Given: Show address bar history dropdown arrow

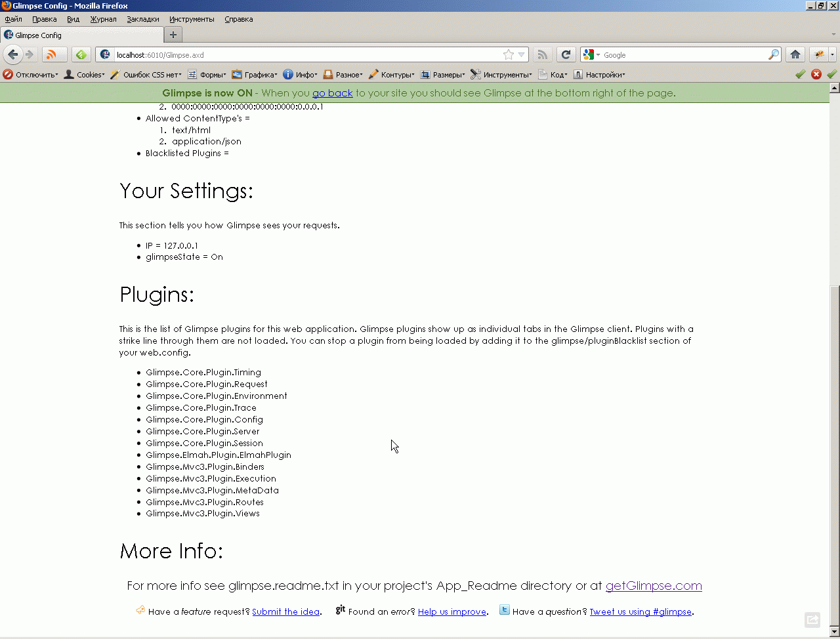Looking at the screenshot, I should point(522,55).
